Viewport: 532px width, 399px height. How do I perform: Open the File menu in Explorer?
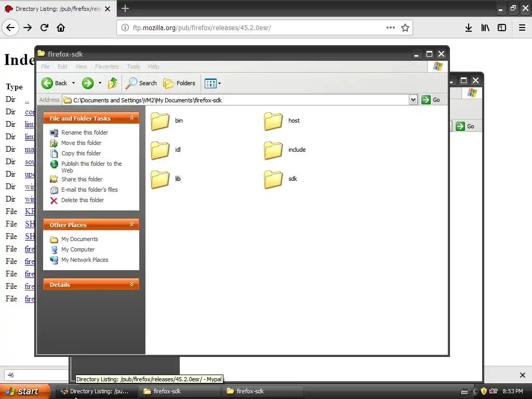[45, 66]
